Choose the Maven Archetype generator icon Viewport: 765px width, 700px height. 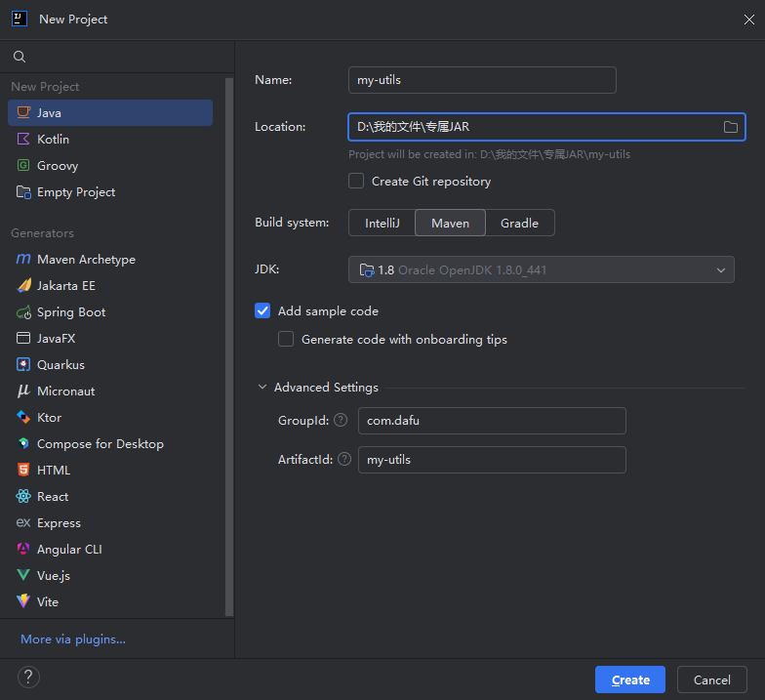(23, 260)
